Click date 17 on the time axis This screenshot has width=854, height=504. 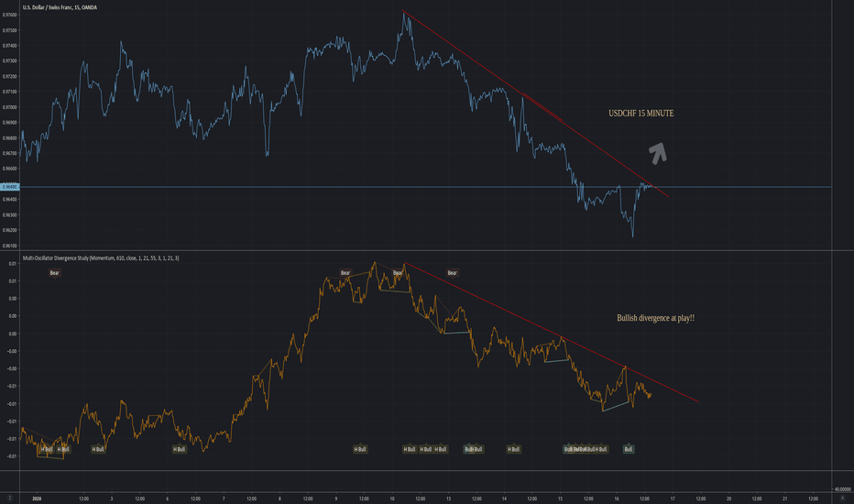[672, 499]
